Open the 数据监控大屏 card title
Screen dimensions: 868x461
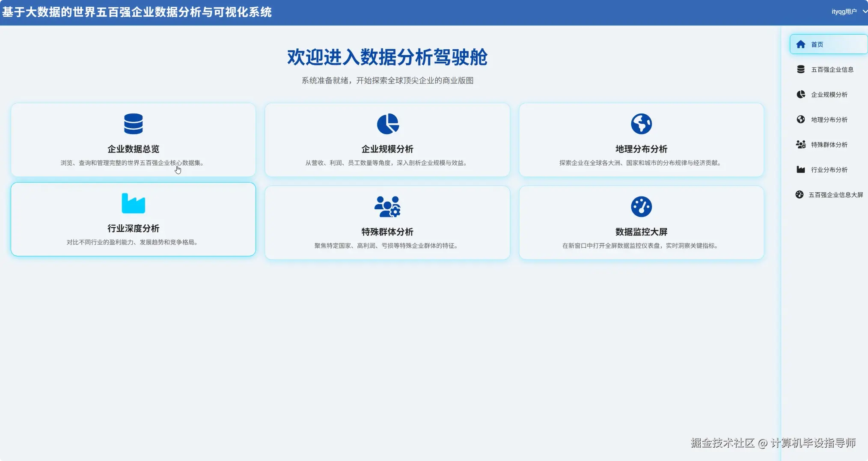point(641,232)
